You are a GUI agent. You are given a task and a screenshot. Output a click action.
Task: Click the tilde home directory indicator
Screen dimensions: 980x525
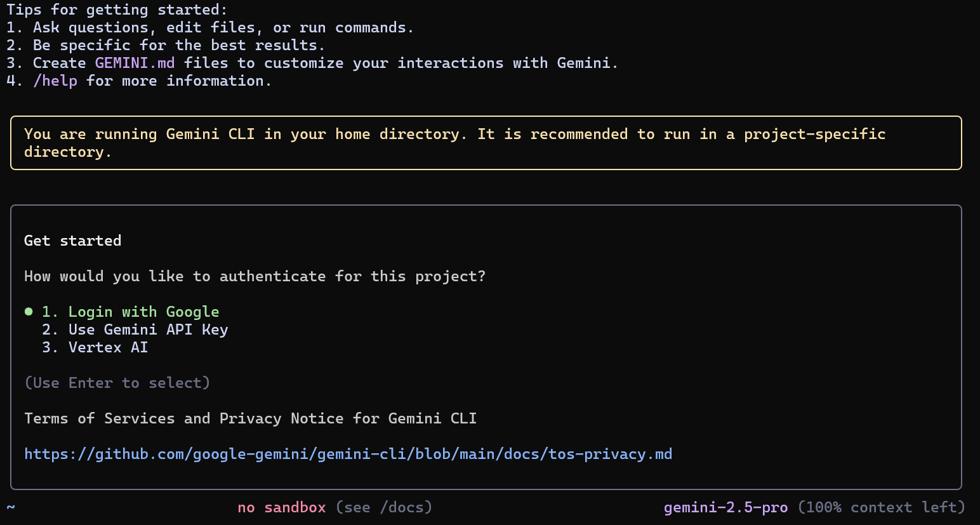coord(11,508)
